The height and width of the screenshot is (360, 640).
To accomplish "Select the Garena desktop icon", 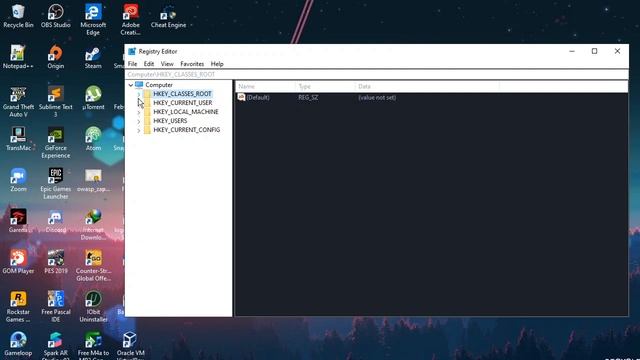I will coord(18,221).
